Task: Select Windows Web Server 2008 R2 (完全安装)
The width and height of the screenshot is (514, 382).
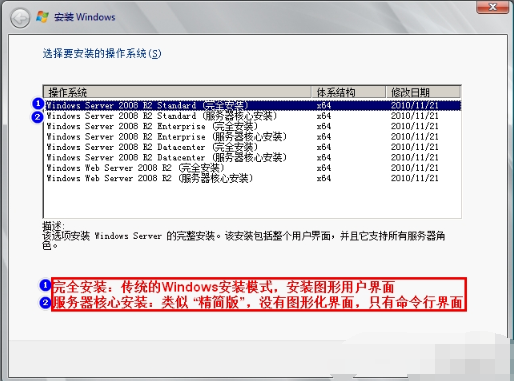Action: click(252, 168)
